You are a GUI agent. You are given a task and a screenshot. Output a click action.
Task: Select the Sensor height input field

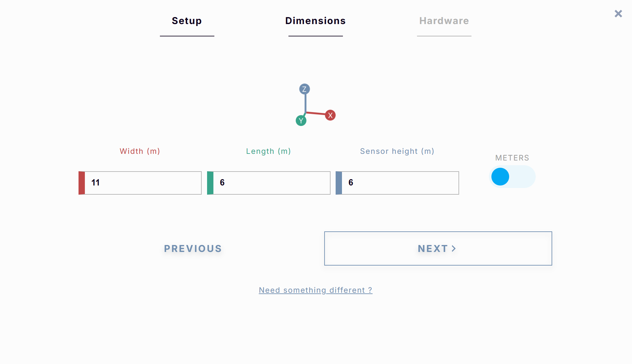point(400,183)
